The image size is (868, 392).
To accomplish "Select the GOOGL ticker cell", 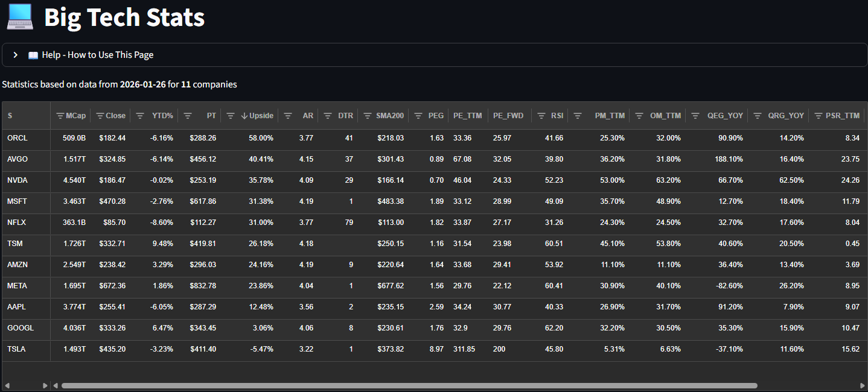I will tap(26, 329).
